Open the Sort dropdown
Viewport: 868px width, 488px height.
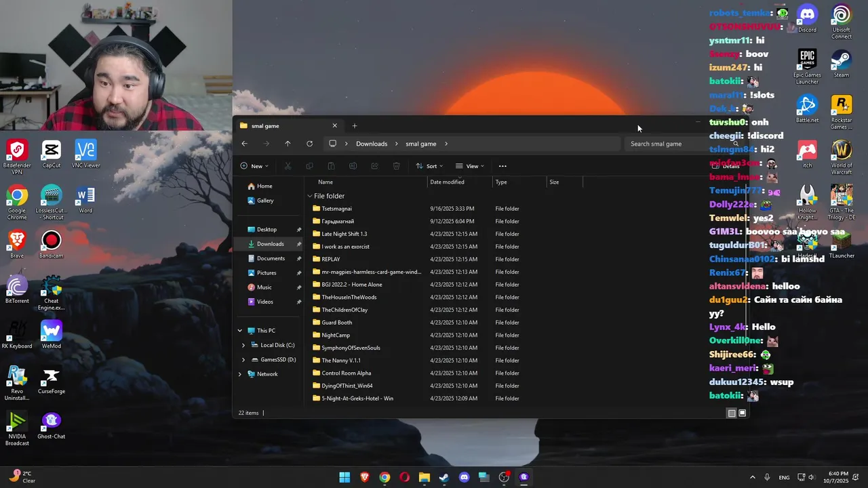429,166
